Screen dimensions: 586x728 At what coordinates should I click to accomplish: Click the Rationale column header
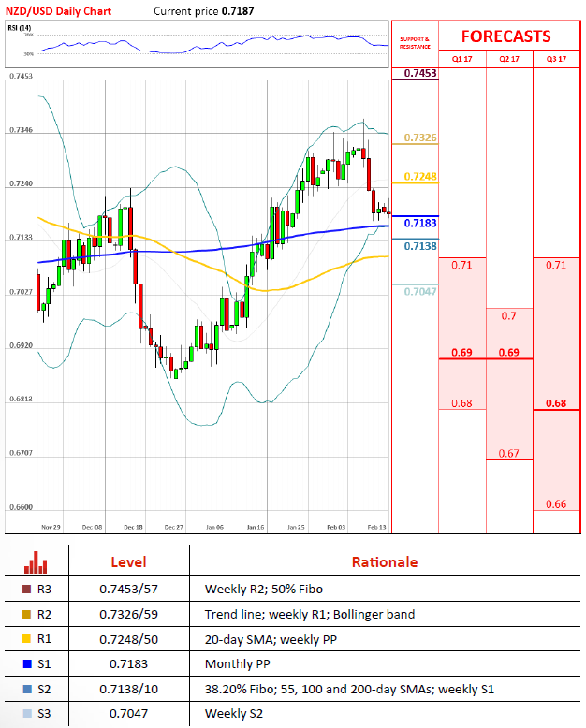pyautogui.click(x=385, y=562)
